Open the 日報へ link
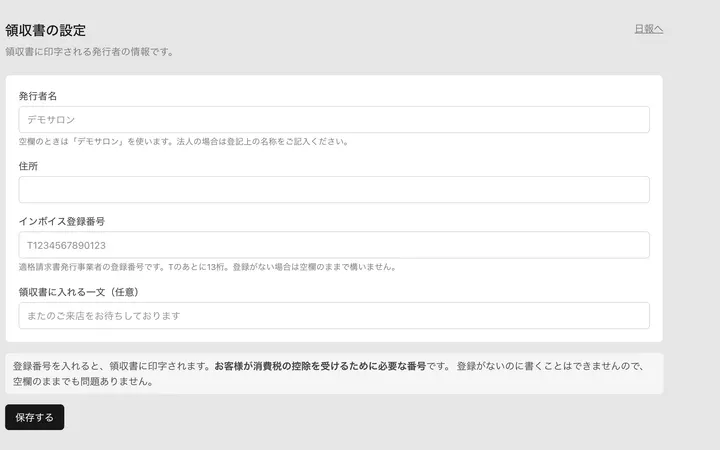Image resolution: width=720 pixels, height=450 pixels. point(648,29)
